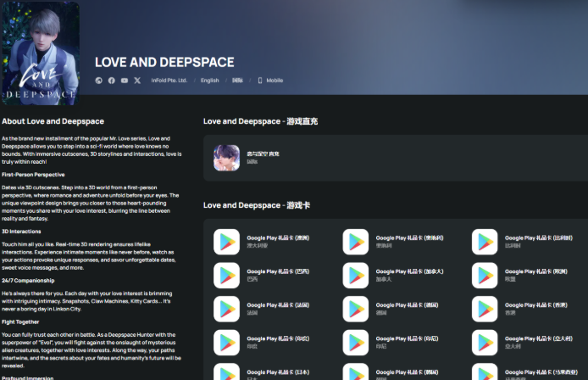Open Google Play gift card for Europe (欧洲)
588x380 pixels.
pyautogui.click(x=521, y=275)
